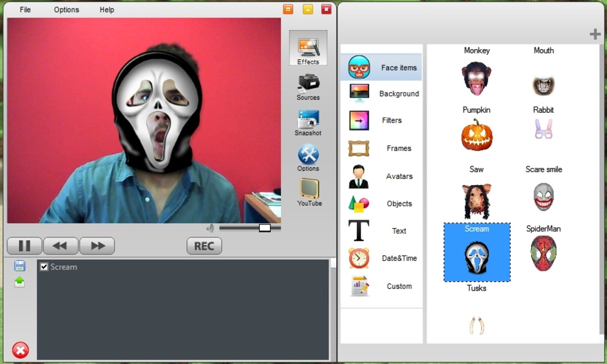Adjust the volume slider handle
The height and width of the screenshot is (364, 607).
[x=265, y=228]
